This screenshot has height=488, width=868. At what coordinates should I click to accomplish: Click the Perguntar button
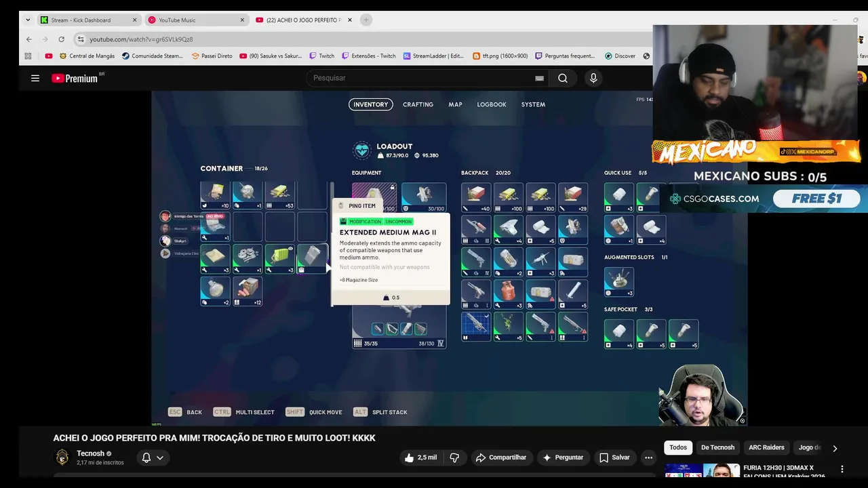click(x=562, y=457)
